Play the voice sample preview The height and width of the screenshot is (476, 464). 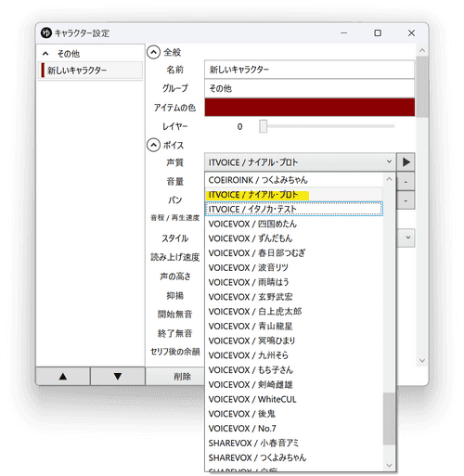point(406,162)
